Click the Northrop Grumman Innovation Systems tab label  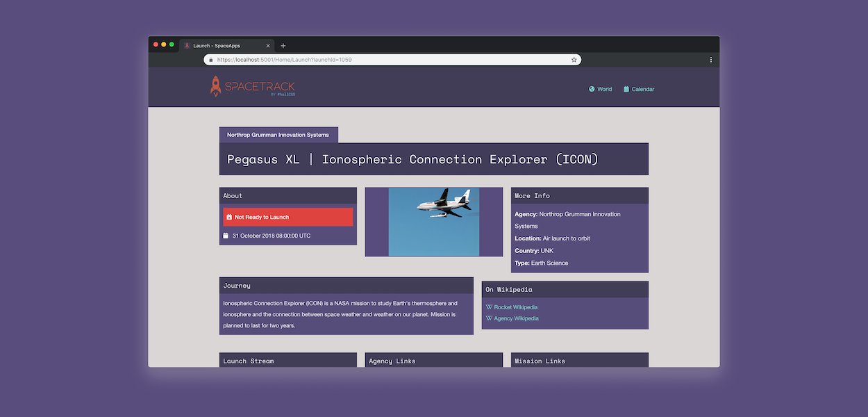click(x=278, y=135)
